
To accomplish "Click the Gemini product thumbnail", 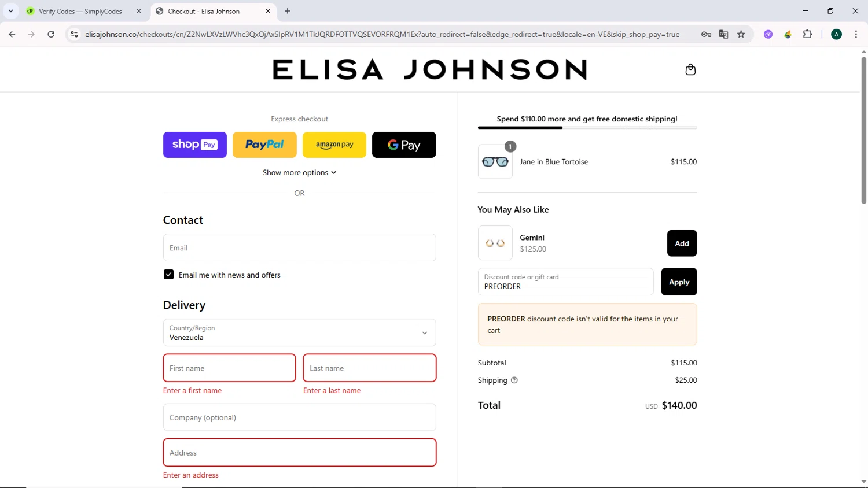I will click(495, 243).
